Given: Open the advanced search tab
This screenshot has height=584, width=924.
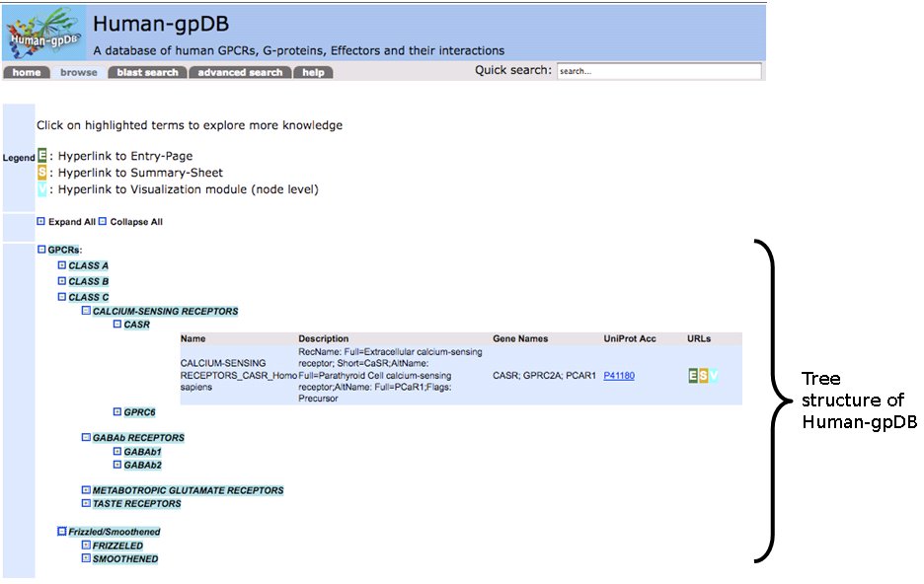Looking at the screenshot, I should click(x=240, y=72).
